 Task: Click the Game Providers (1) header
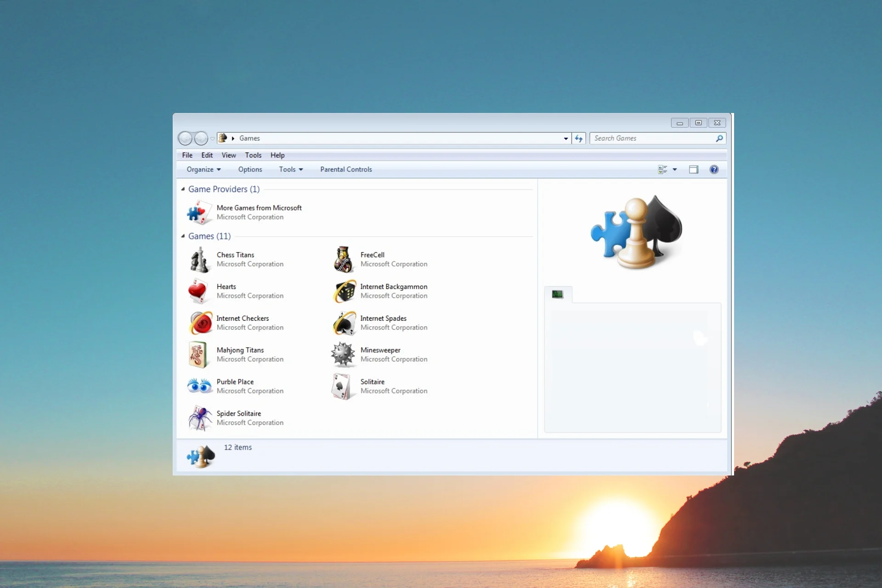224,189
